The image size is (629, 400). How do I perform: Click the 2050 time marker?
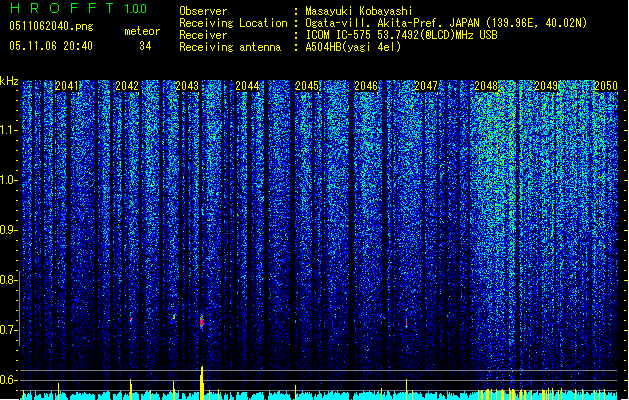pyautogui.click(x=606, y=86)
